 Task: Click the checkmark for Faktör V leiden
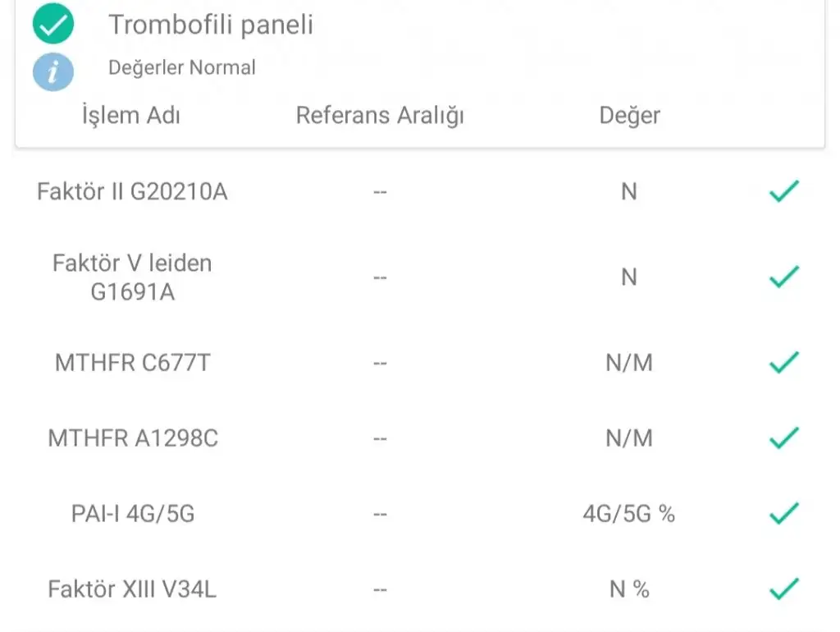point(783,277)
